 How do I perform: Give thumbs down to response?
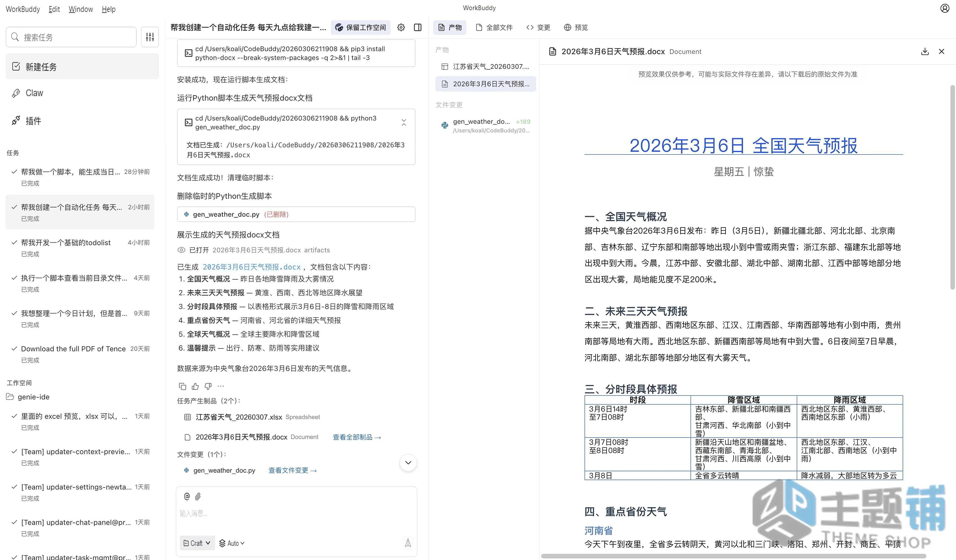(208, 386)
